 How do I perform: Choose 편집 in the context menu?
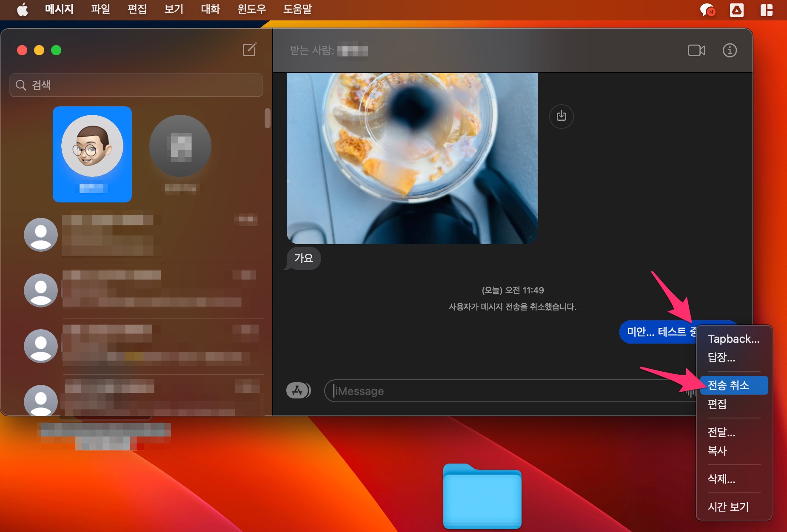point(734,404)
